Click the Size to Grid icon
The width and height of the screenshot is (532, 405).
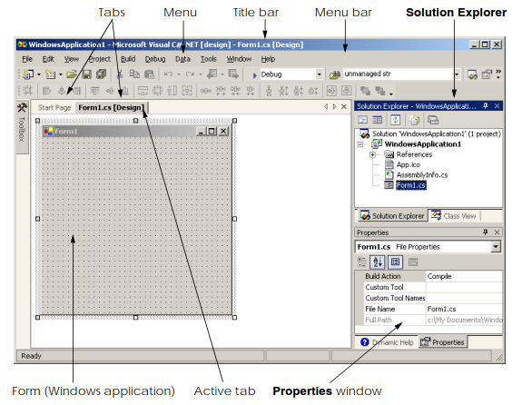[157, 91]
